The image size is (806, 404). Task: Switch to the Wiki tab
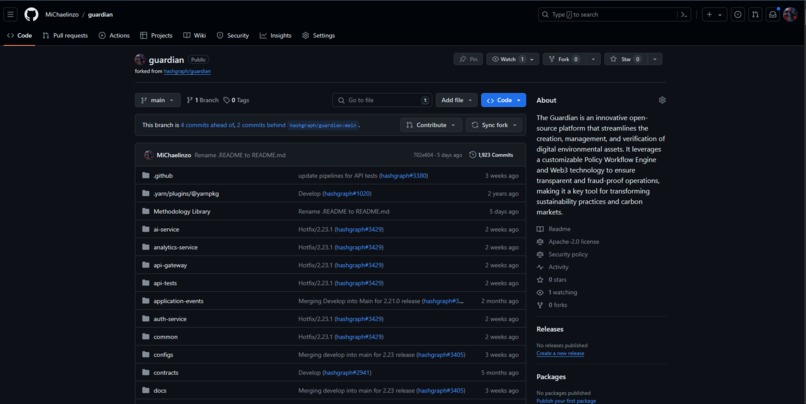(195, 35)
